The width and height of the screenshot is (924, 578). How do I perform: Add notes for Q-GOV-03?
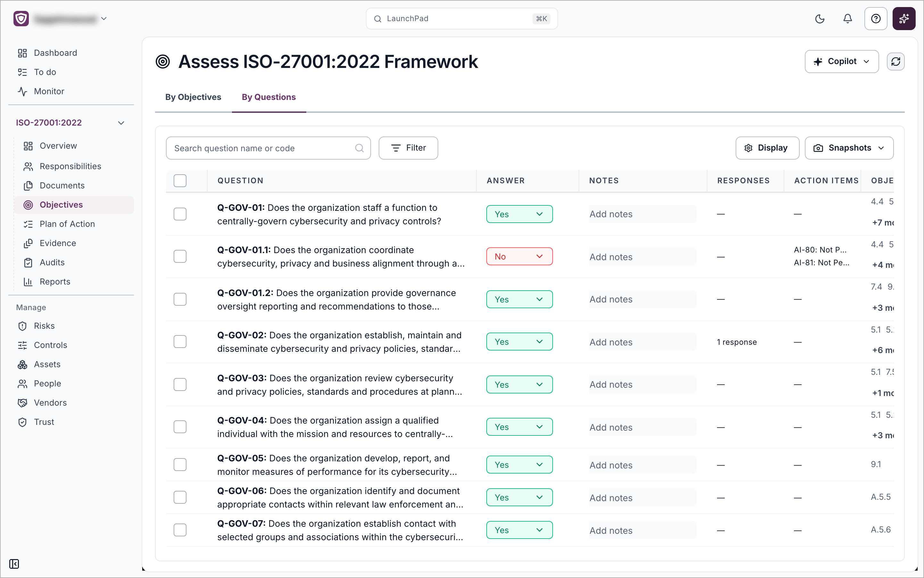pyautogui.click(x=642, y=384)
